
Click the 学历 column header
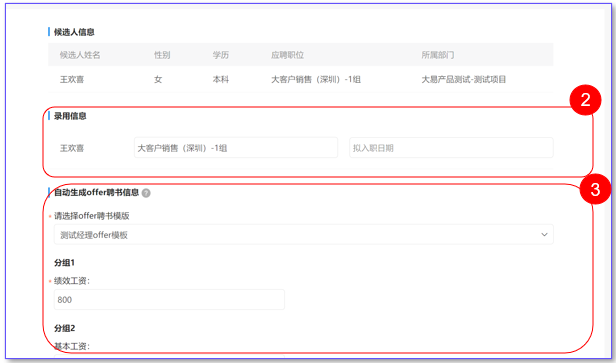[220, 55]
